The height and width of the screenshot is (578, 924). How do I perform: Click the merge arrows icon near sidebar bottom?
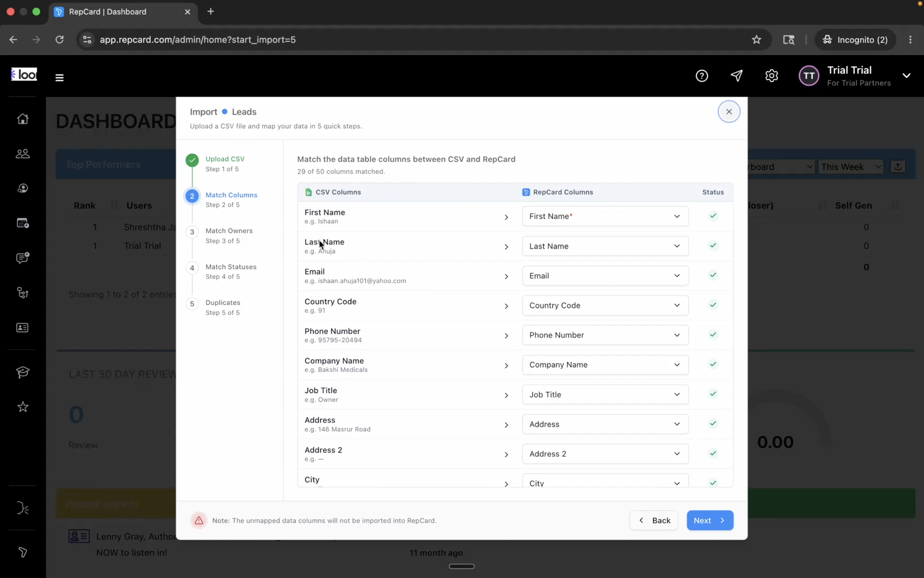tap(23, 508)
